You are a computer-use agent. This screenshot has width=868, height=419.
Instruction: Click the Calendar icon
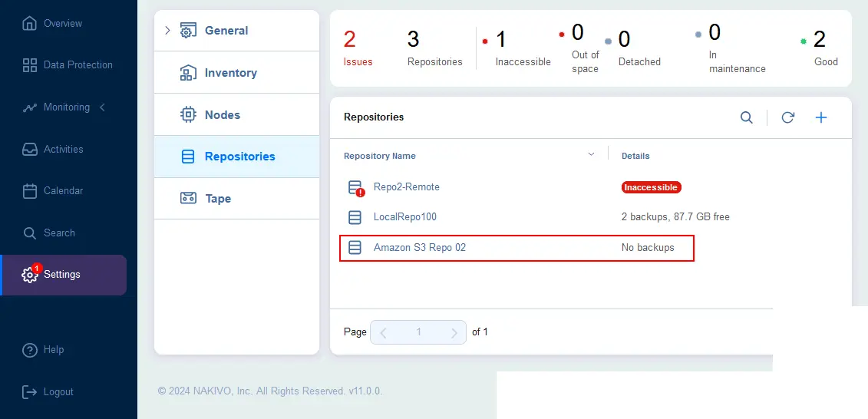[29, 191]
